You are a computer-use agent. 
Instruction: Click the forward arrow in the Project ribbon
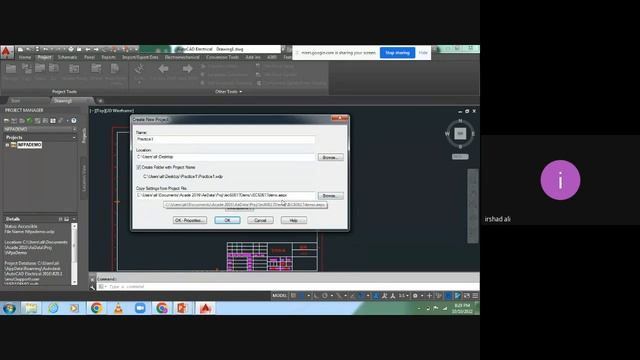point(187,69)
